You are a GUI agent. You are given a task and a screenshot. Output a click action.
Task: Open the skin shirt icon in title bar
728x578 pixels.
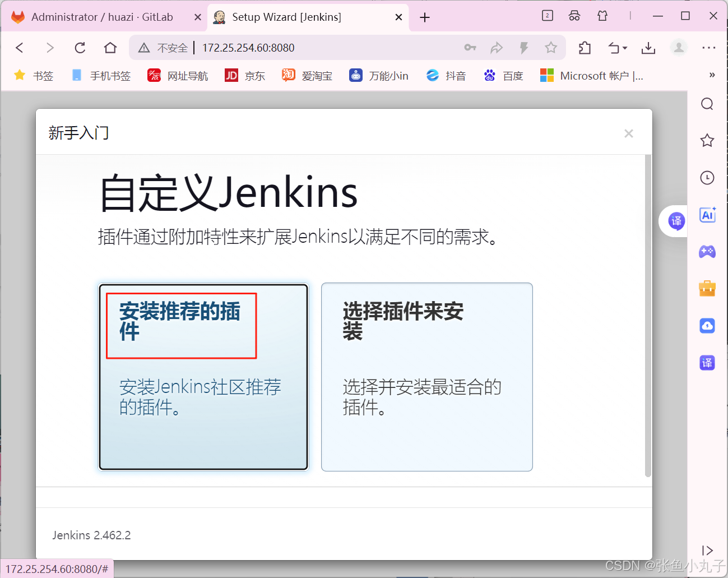pos(602,16)
